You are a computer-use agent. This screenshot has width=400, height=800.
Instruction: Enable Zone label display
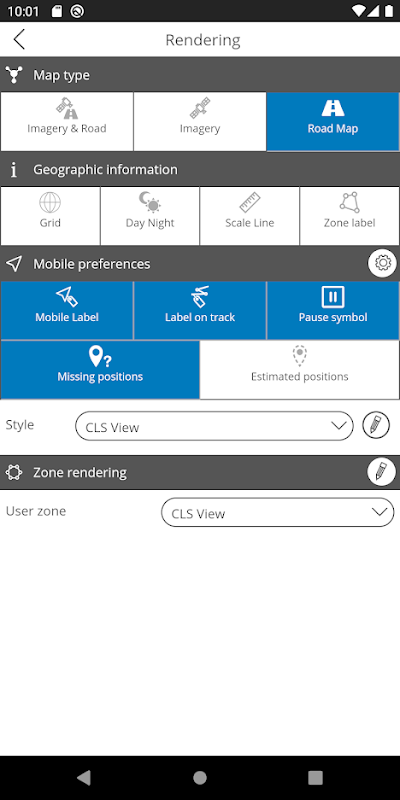click(349, 216)
